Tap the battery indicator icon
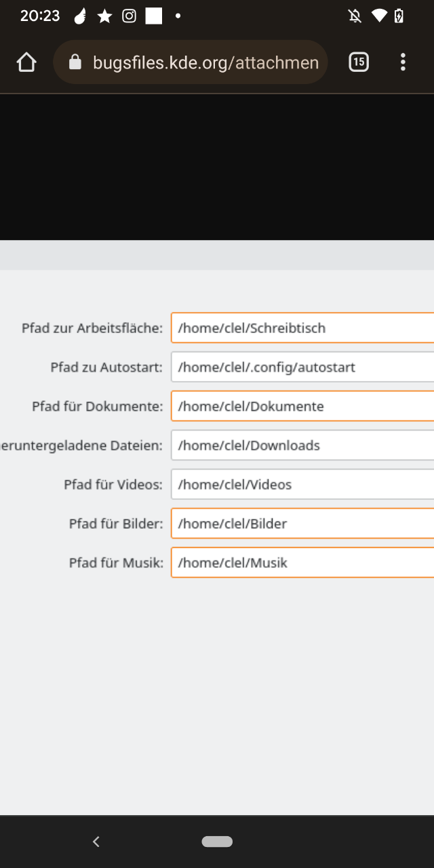Image resolution: width=434 pixels, height=868 pixels. tap(399, 16)
